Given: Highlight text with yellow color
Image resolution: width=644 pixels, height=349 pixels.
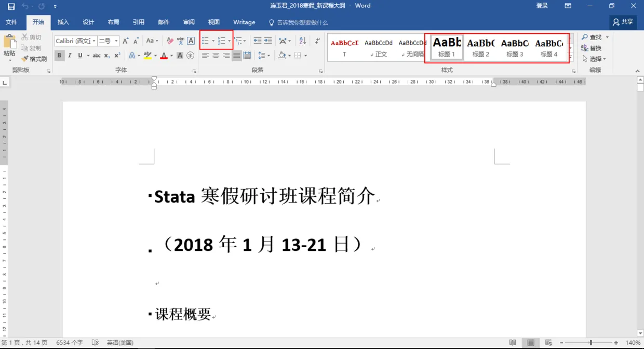Looking at the screenshot, I should coord(148,55).
